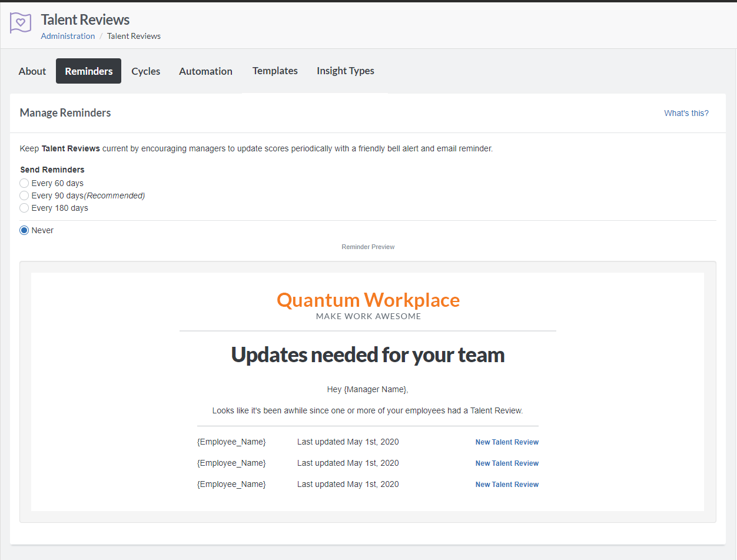Select the Every 60 days reminder option
737x560 pixels.
24,183
